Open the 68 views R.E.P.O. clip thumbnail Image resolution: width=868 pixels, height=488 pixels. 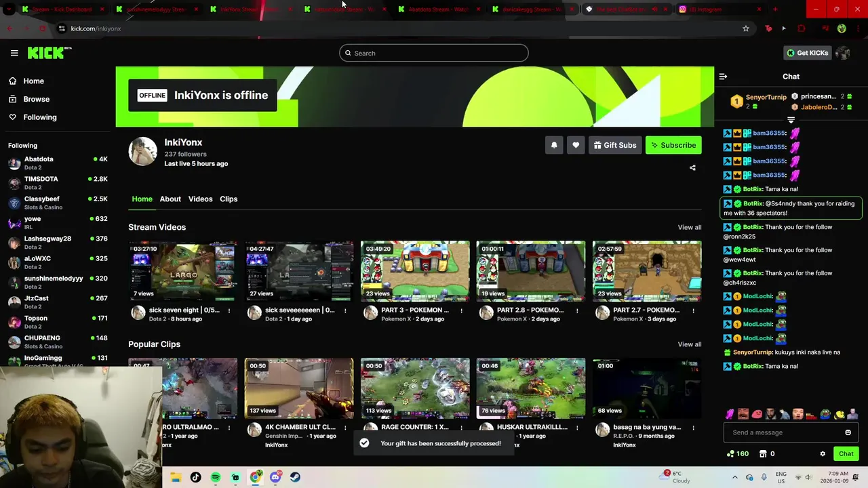coord(647,388)
